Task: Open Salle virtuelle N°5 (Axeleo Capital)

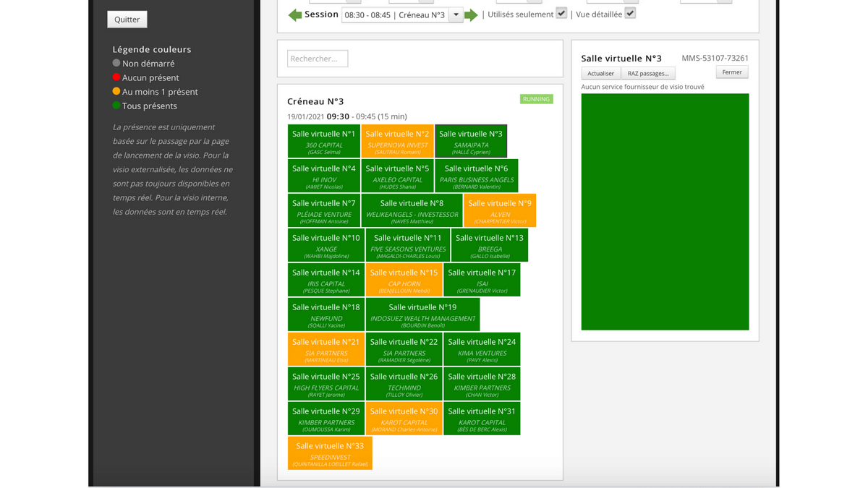Action: [x=397, y=176]
